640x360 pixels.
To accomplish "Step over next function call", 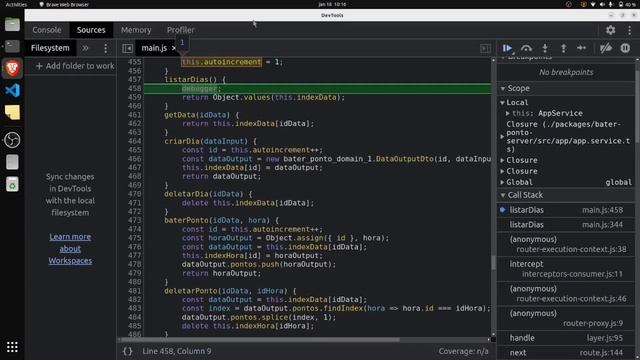I will 527,48.
